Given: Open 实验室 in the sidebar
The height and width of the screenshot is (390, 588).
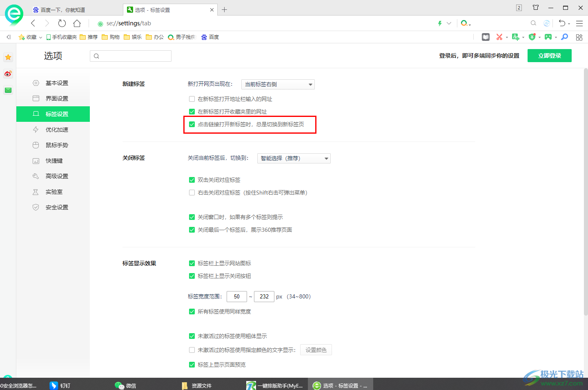Looking at the screenshot, I should coord(53,192).
